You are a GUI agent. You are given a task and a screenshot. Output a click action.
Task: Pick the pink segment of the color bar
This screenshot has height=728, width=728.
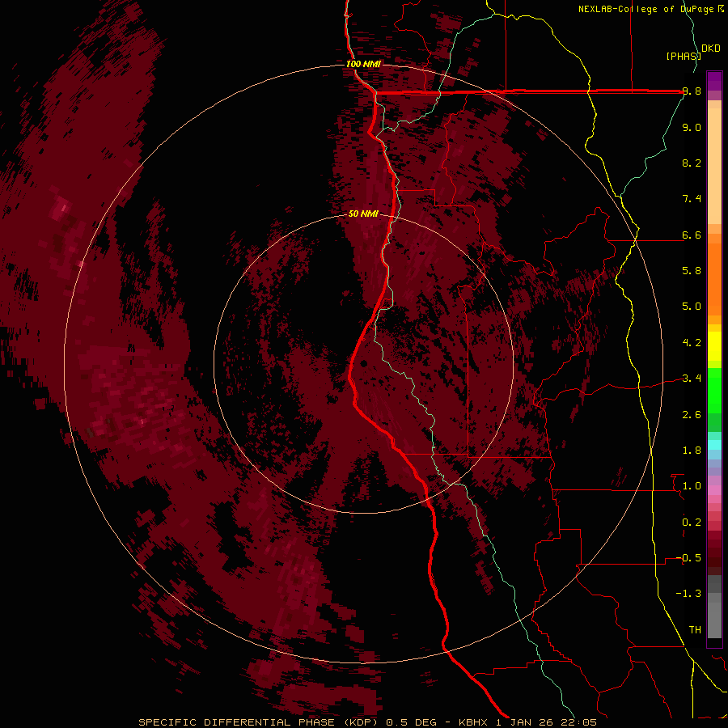pos(714,490)
